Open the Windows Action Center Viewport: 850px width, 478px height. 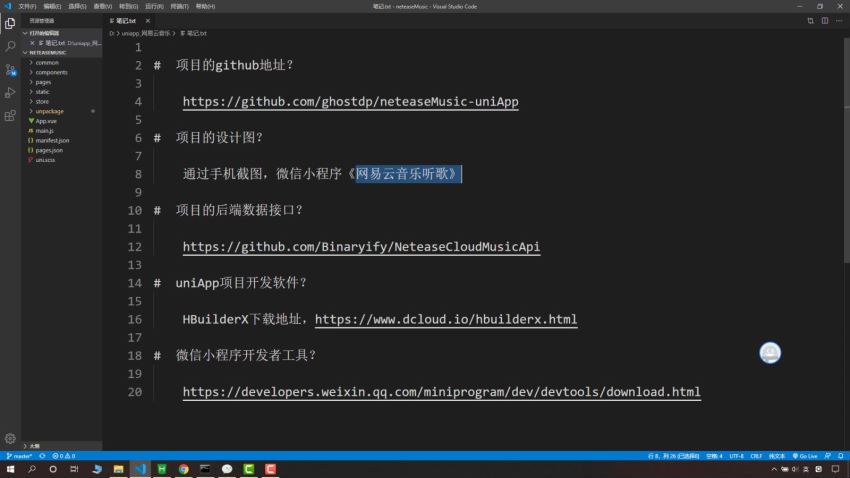(x=835, y=469)
